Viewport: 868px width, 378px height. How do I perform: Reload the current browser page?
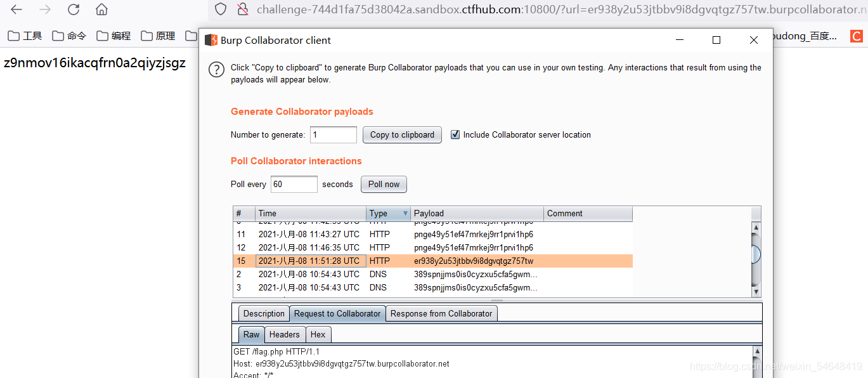click(74, 10)
